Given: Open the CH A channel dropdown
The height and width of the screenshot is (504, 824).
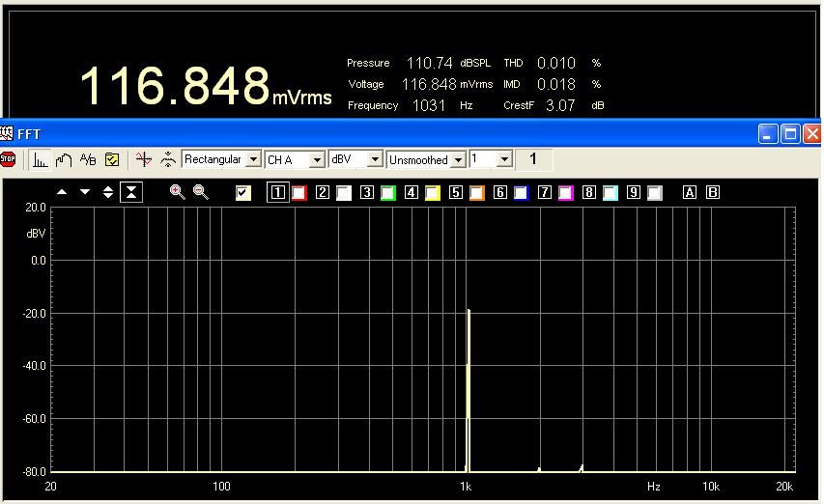Looking at the screenshot, I should pyautogui.click(x=317, y=159).
